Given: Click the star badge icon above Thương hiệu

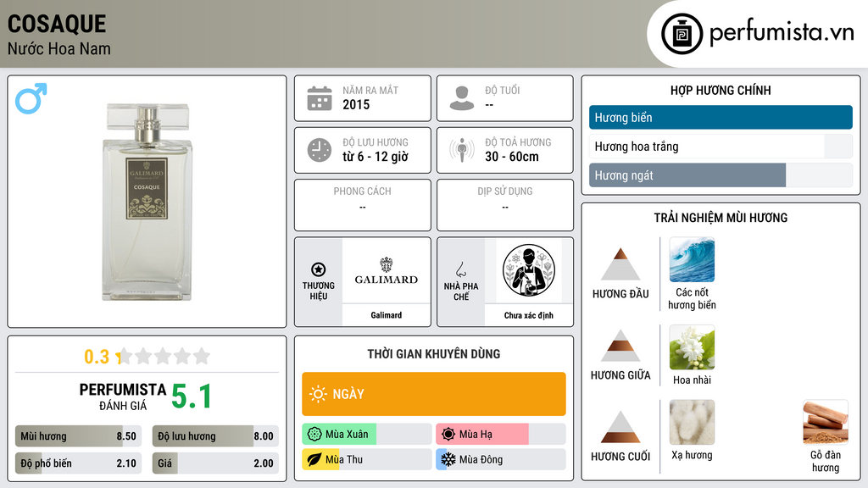Looking at the screenshot, I should 319,269.
